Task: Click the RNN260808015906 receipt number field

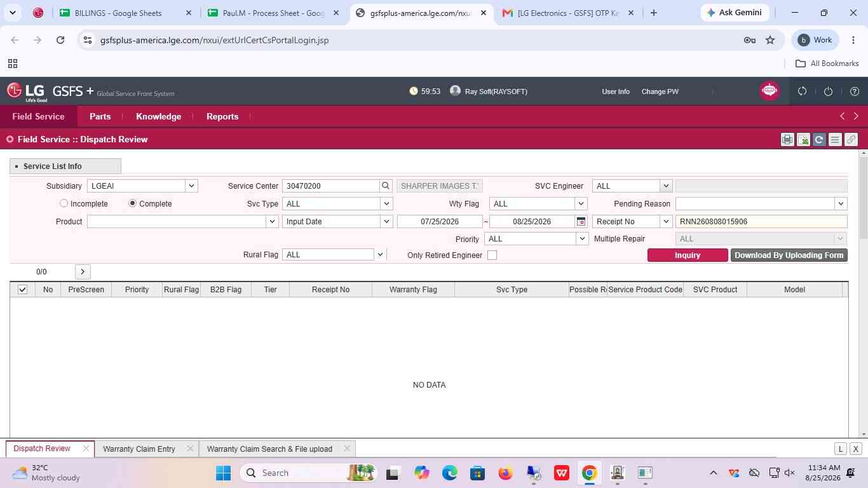Action: (761, 222)
